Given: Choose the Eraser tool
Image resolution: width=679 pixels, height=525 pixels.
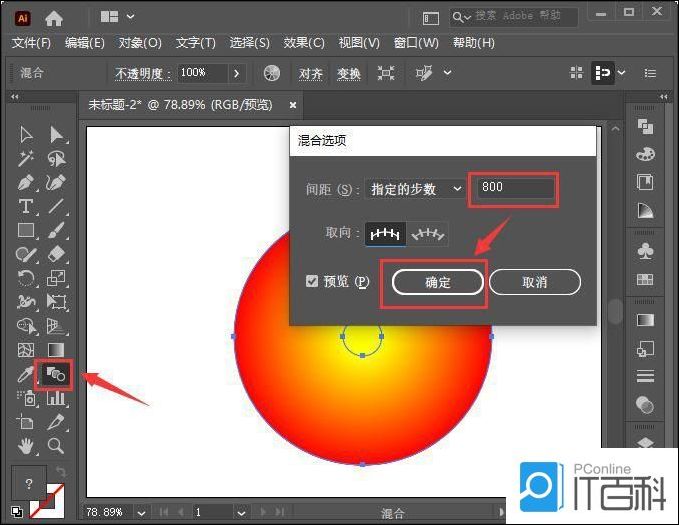Looking at the screenshot, I should pyautogui.click(x=56, y=254).
